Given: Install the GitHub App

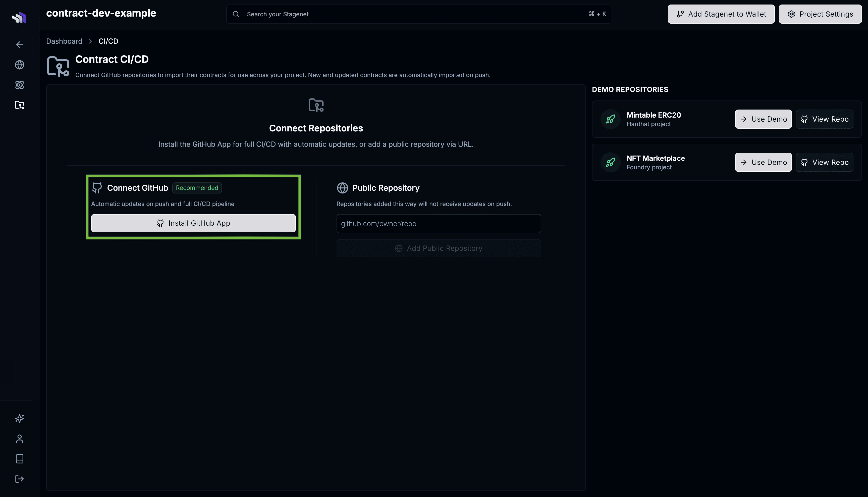Looking at the screenshot, I should coord(193,223).
